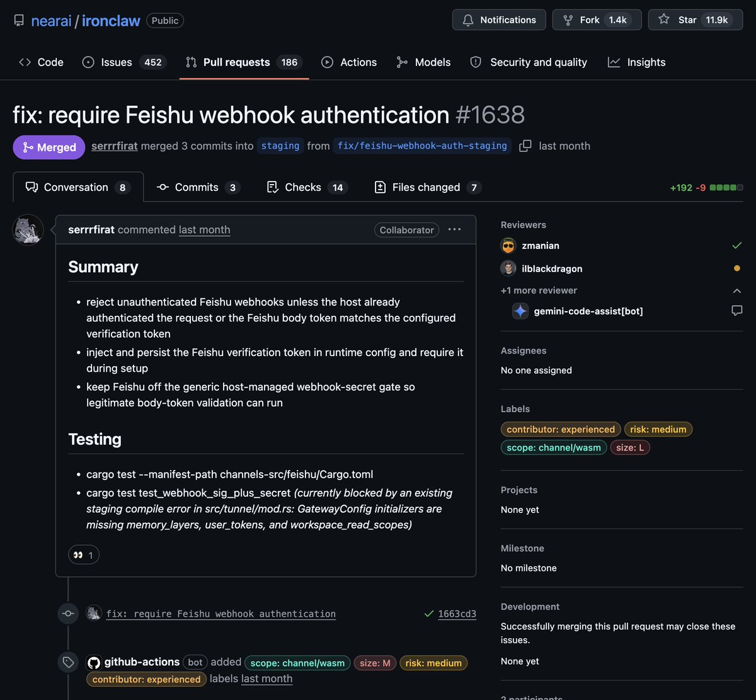Click the green check status for commit
This screenshot has width=756, height=700.
pyautogui.click(x=429, y=614)
